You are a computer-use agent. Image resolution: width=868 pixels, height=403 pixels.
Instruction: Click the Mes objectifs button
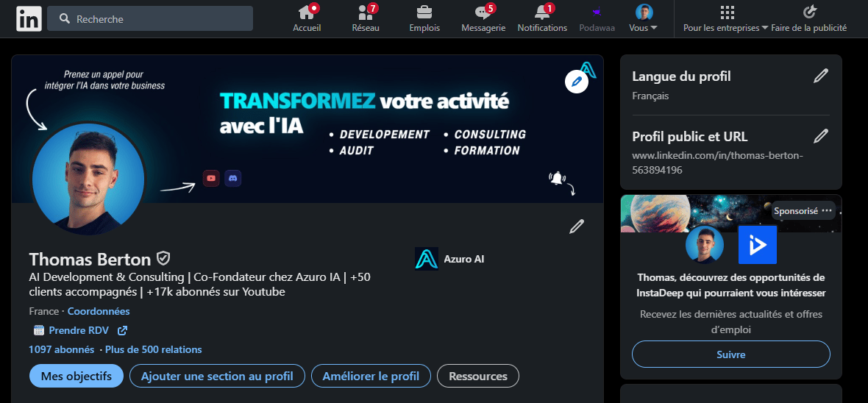click(77, 377)
